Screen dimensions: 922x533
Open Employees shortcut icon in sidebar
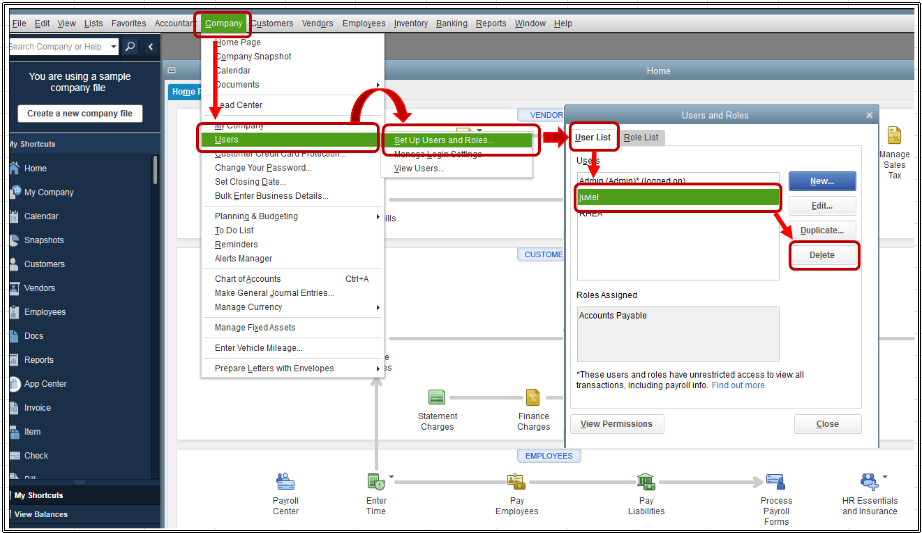14,312
